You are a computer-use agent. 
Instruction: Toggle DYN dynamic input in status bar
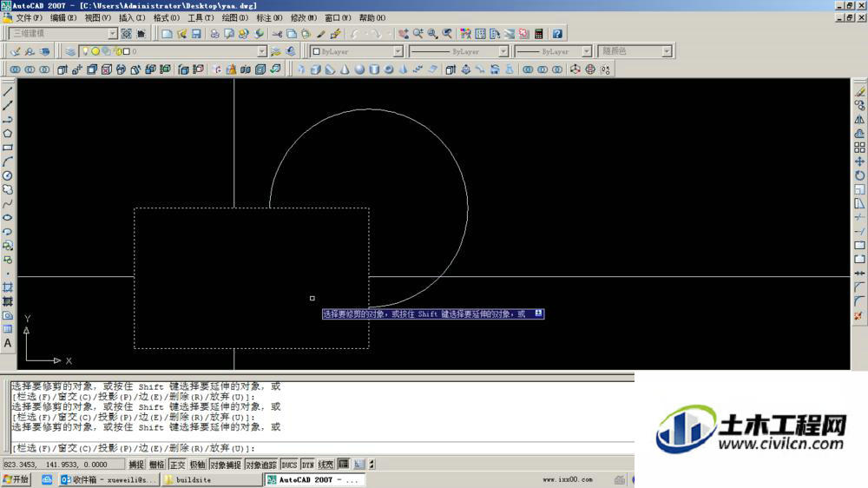308,465
